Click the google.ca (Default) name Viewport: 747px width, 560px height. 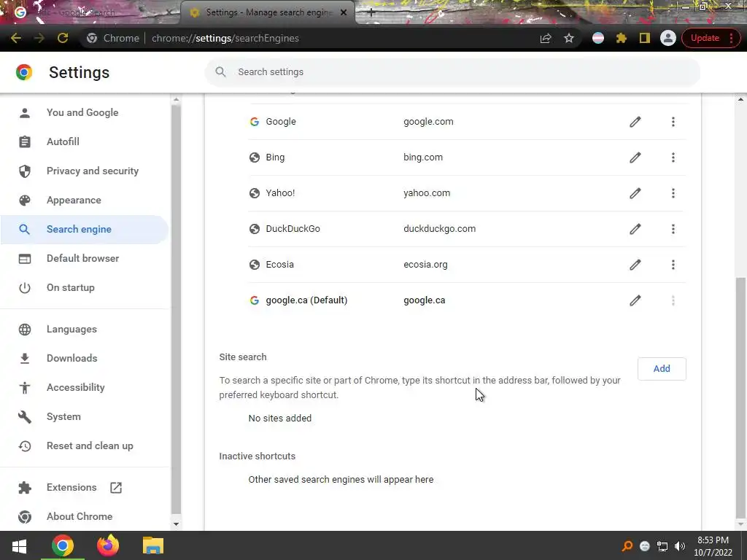306,300
